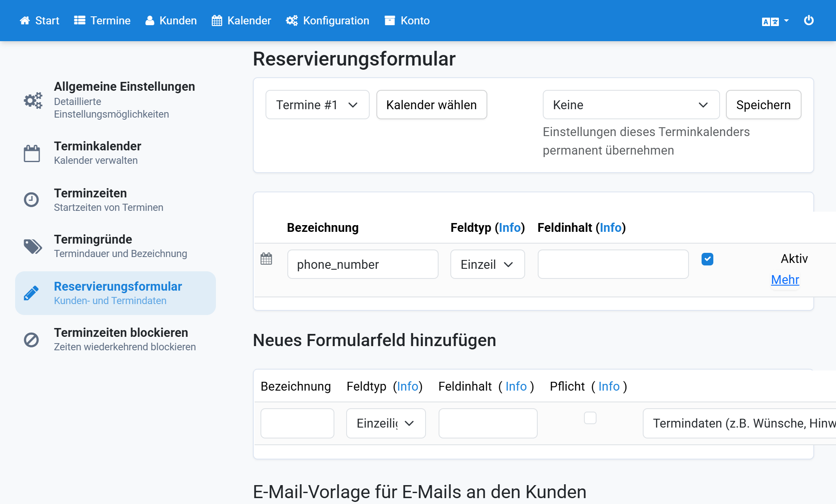Open Terminkalender in the sidebar
Screen dimensions: 836x504
point(116,153)
